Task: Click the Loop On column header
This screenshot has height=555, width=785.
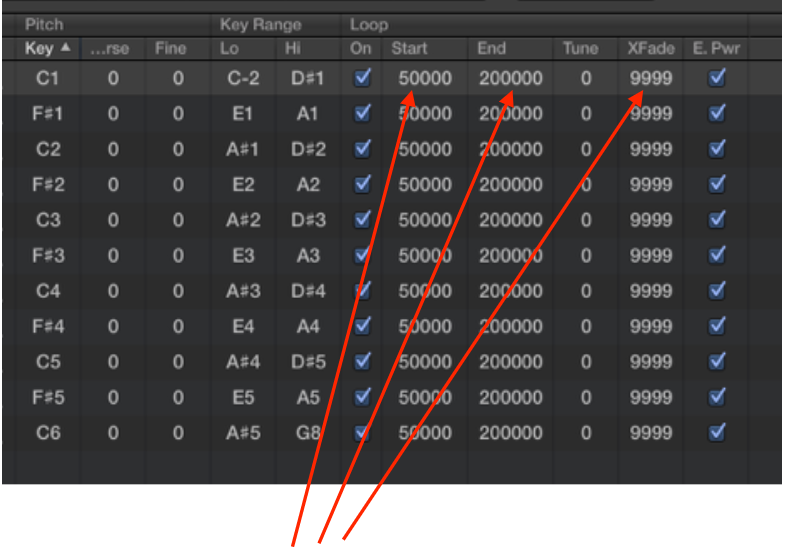Action: (x=360, y=49)
